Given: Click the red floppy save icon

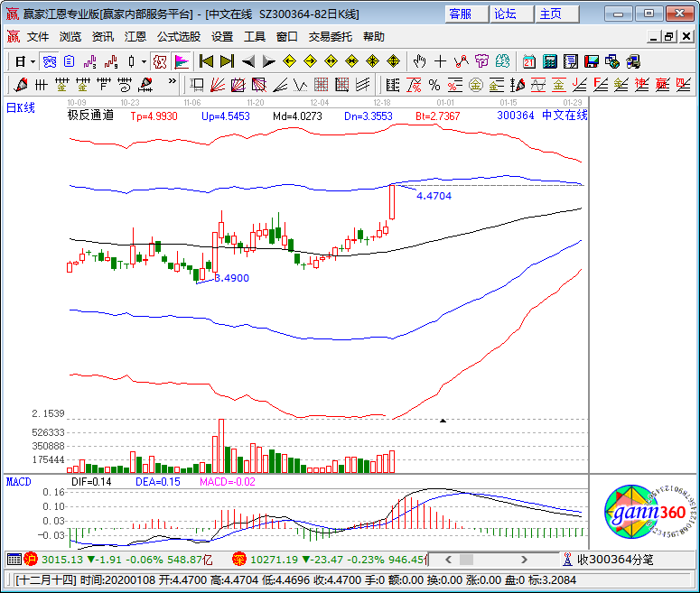Looking at the screenshot, I should pyautogui.click(x=591, y=61).
